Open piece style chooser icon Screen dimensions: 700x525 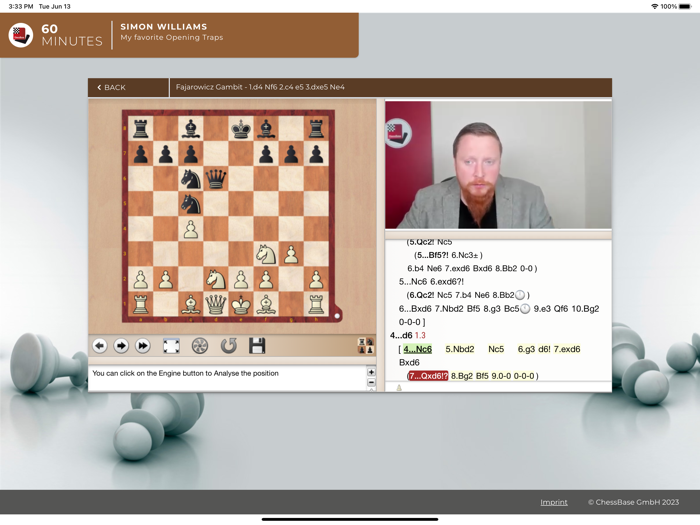(x=366, y=346)
